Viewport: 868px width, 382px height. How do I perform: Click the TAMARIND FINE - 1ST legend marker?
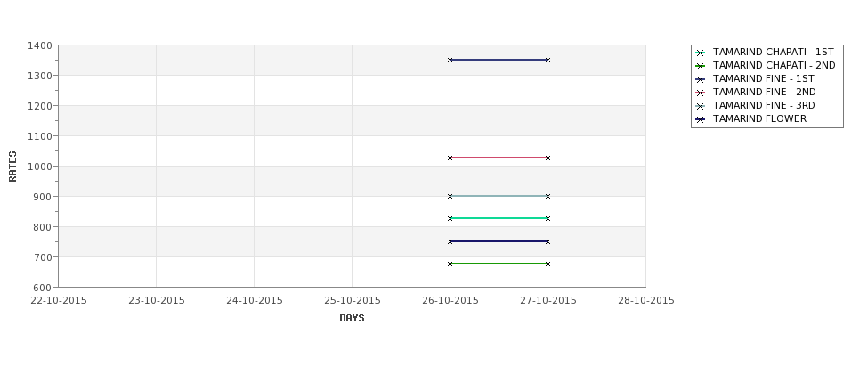tap(701, 79)
